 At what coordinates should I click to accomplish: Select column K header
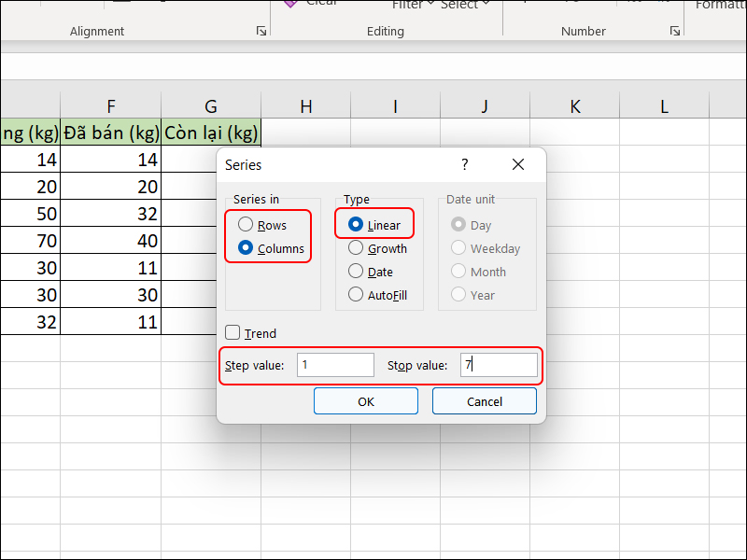tap(574, 106)
